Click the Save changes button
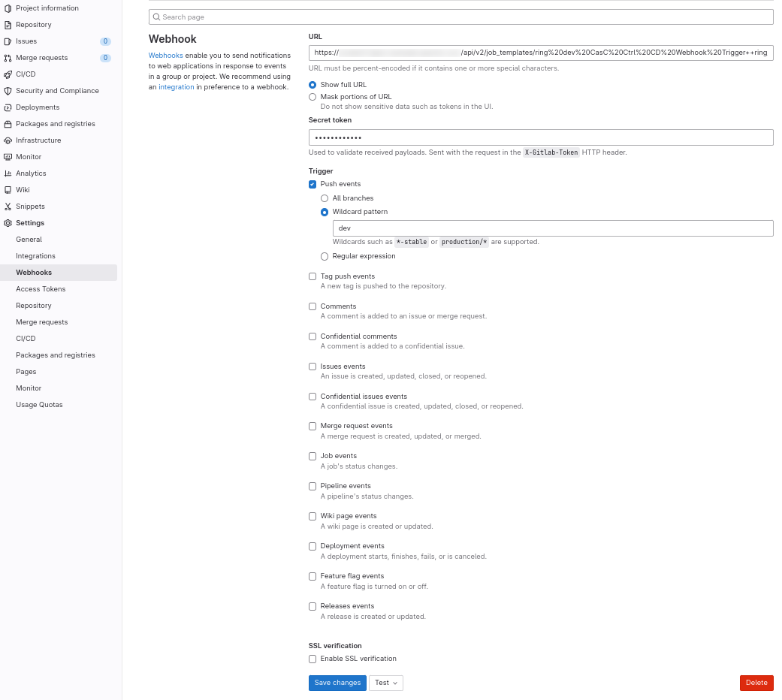The width and height of the screenshot is (782, 700). click(x=337, y=683)
